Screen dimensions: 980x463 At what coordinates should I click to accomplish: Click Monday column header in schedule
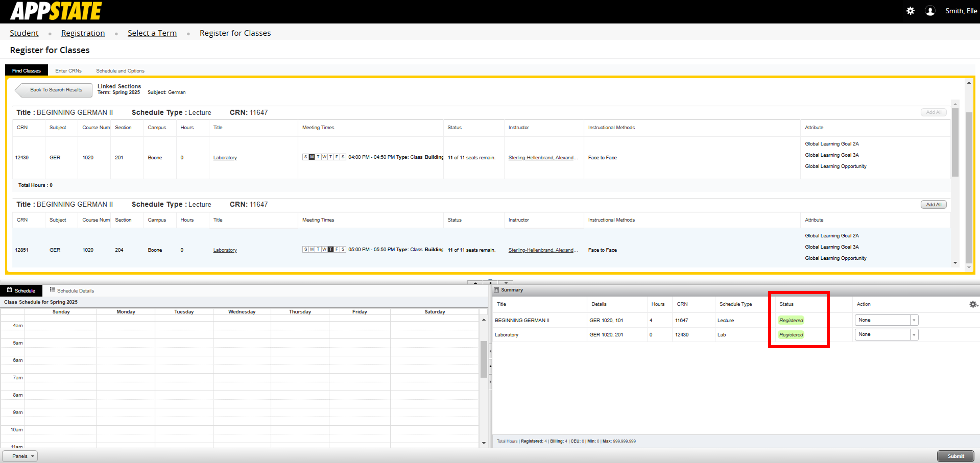click(x=126, y=312)
